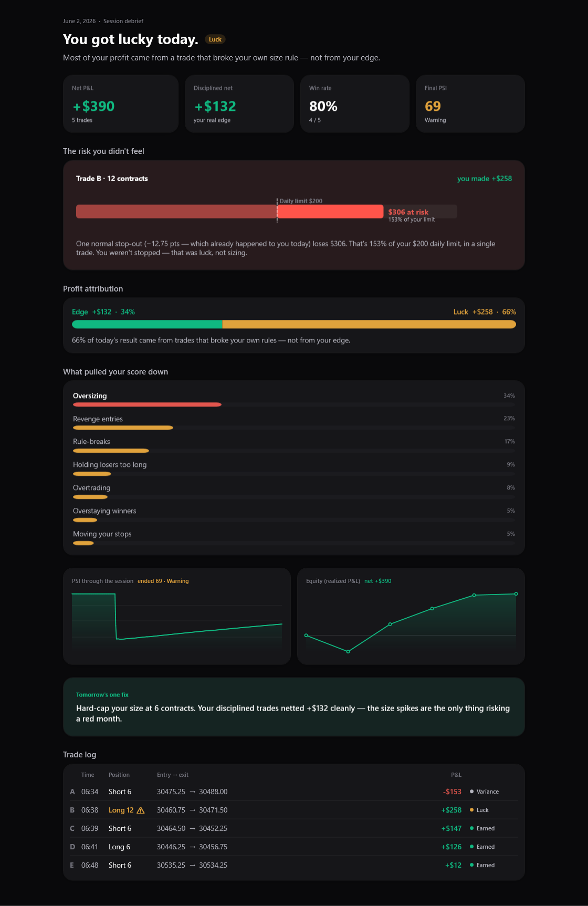
Task: Click the Luck tag on trade B row
Action: click(x=479, y=810)
